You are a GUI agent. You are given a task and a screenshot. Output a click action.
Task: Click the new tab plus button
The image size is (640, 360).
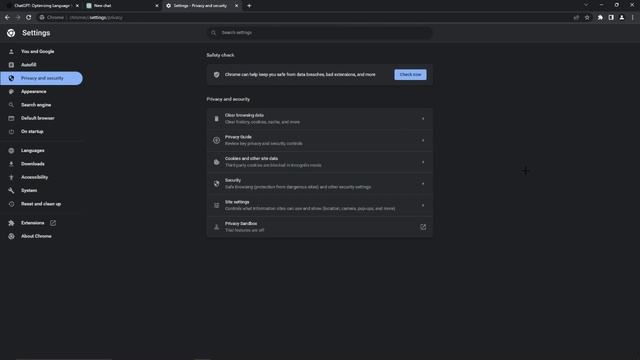(x=249, y=6)
